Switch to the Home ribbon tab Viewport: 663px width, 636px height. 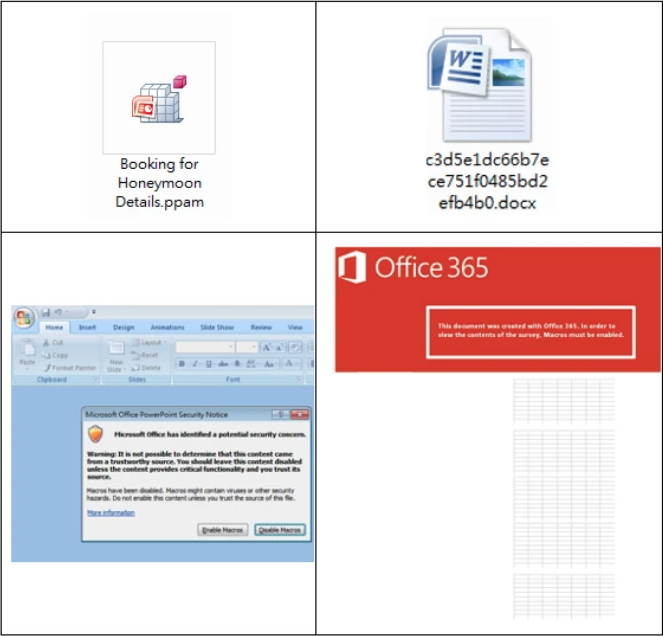[x=54, y=327]
